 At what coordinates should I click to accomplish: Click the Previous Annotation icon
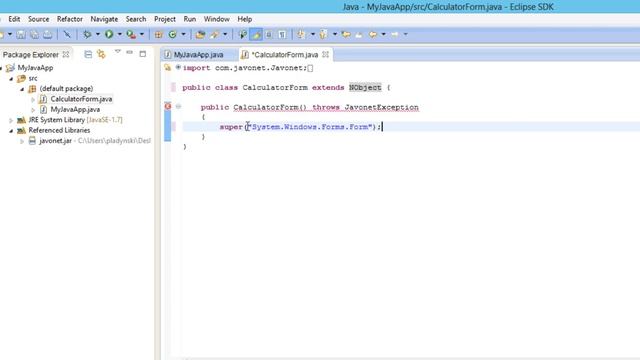coord(323,35)
